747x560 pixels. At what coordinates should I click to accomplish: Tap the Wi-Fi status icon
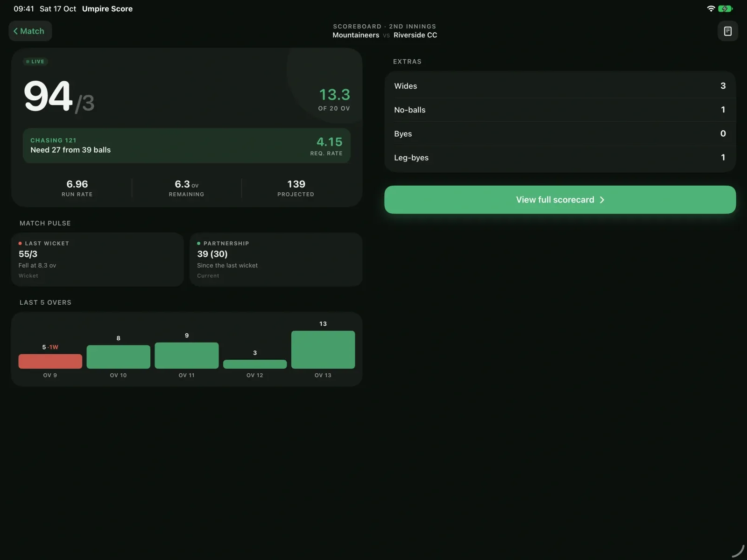(x=711, y=9)
